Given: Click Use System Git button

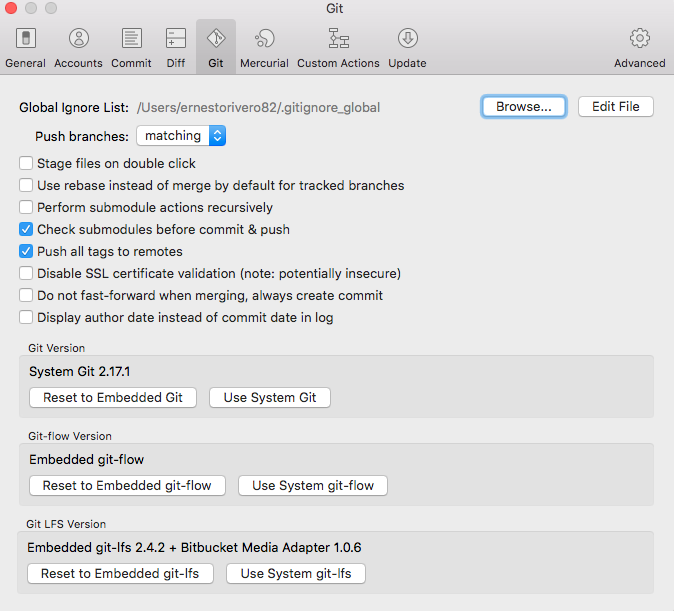Looking at the screenshot, I should pos(270,397).
